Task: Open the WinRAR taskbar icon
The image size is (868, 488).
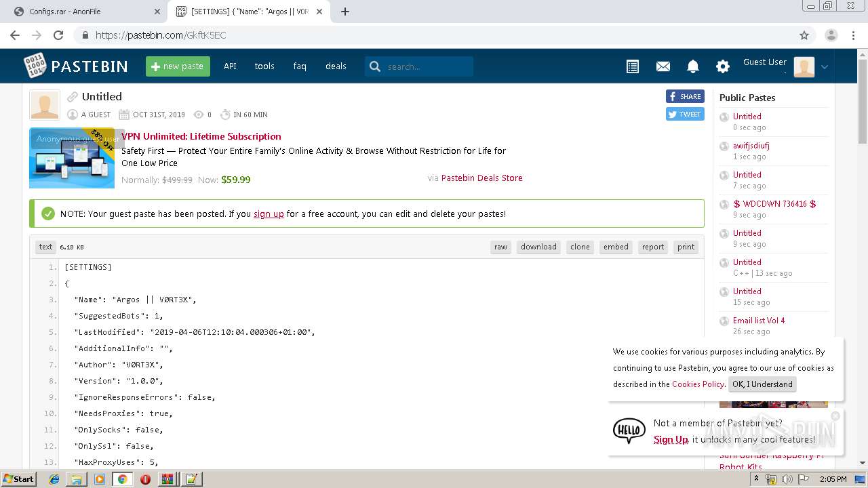Action: [x=167, y=479]
